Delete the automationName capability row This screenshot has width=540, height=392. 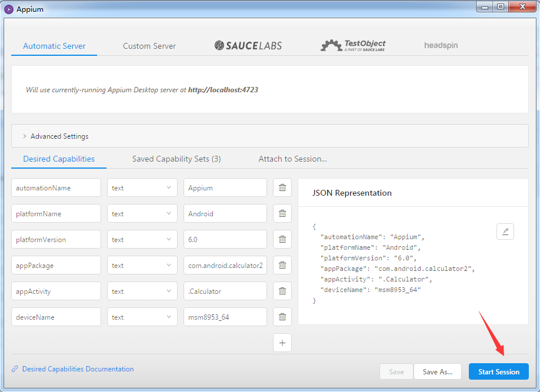click(282, 187)
